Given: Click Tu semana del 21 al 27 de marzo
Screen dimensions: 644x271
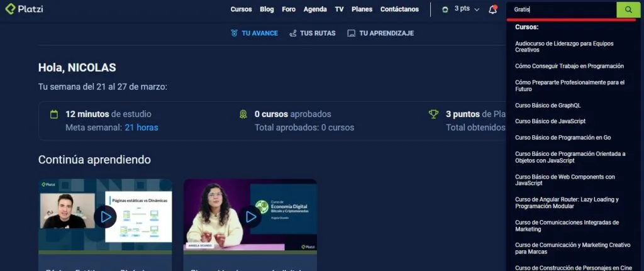Looking at the screenshot, I should pos(103,87).
